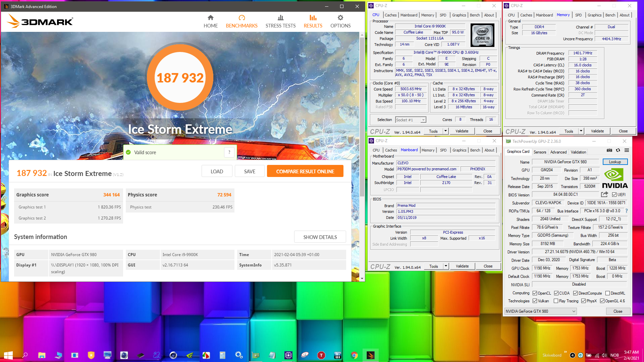Open the 3DMark taskbar icon
This screenshot has height=362, width=644.
click(x=371, y=355)
